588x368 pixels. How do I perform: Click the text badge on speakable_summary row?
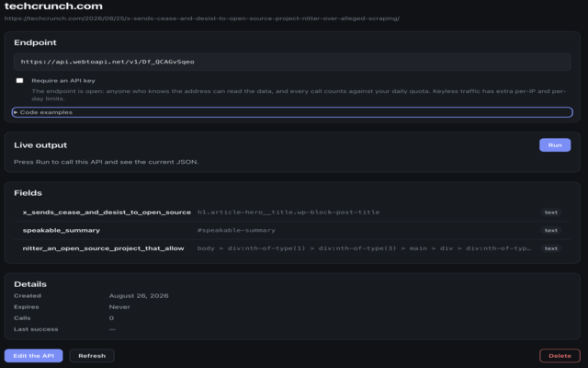click(x=550, y=230)
